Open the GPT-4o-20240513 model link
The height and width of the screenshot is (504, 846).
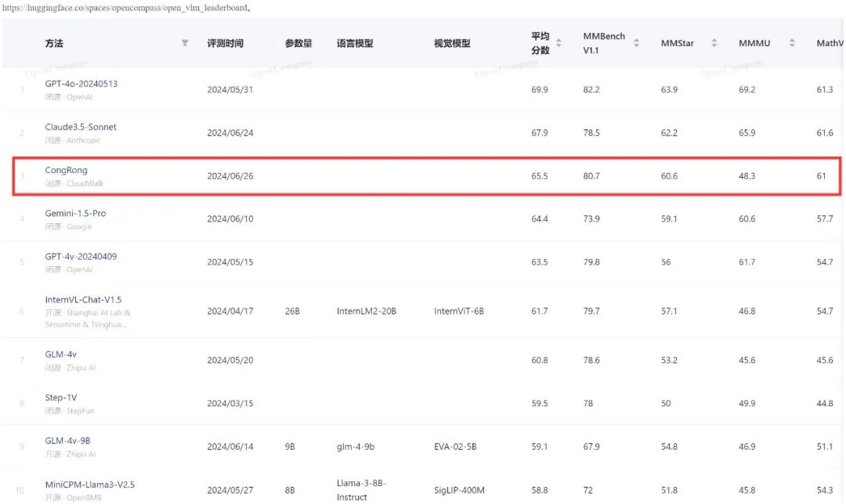point(81,84)
